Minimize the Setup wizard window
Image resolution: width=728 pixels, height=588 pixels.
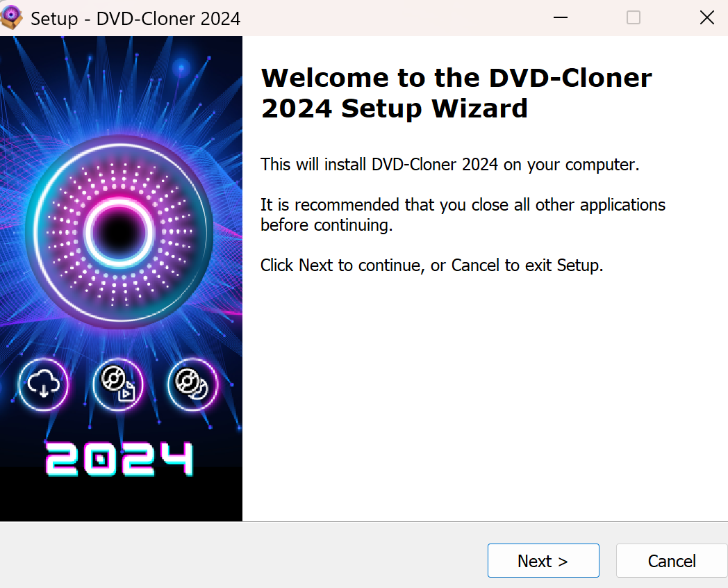coord(561,17)
